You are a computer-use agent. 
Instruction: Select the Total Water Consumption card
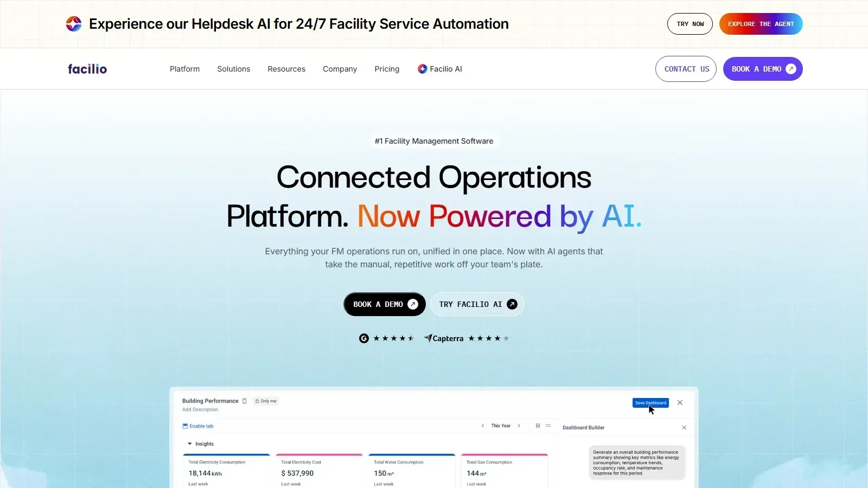point(412,471)
